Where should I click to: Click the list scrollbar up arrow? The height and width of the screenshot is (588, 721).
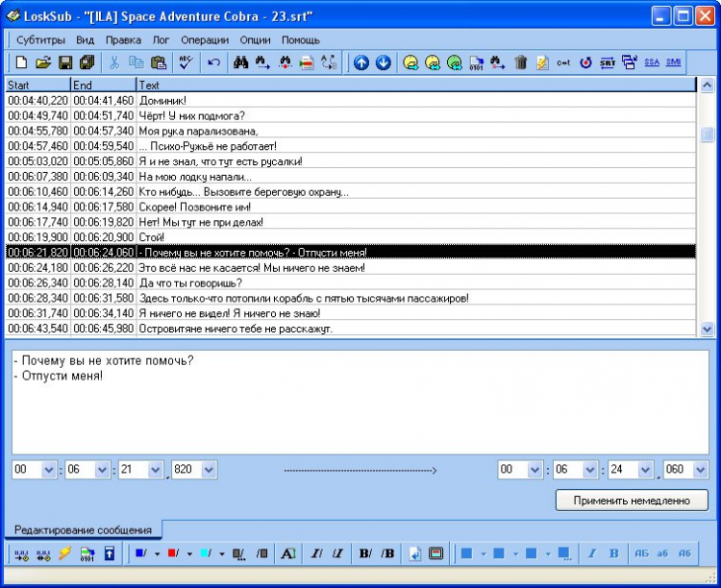(707, 86)
